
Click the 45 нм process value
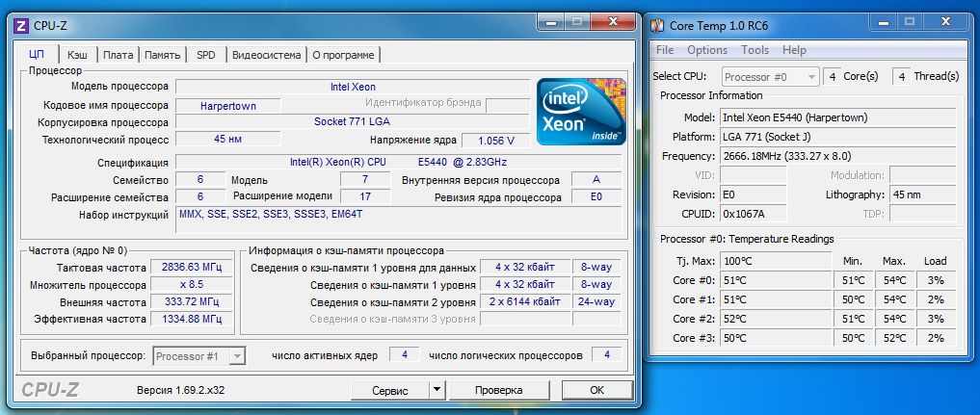coord(228,140)
